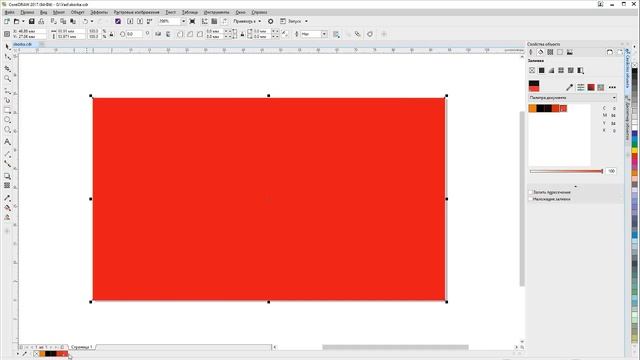
Task: Click the tint slider in the fill panel
Action: tap(567, 171)
